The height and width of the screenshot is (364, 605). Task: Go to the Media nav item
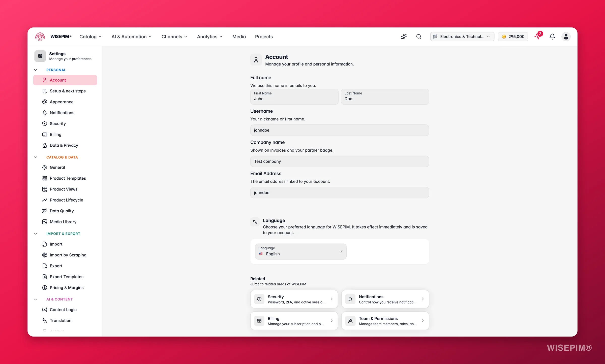click(x=239, y=37)
